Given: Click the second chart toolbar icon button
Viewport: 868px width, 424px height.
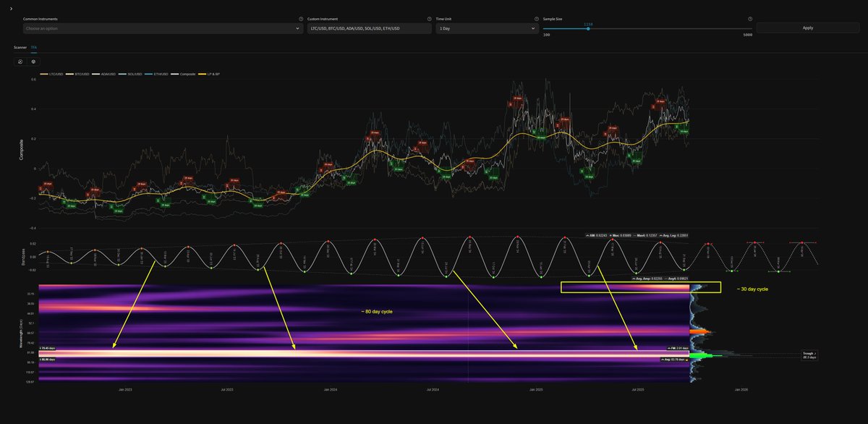Looking at the screenshot, I should [33, 62].
